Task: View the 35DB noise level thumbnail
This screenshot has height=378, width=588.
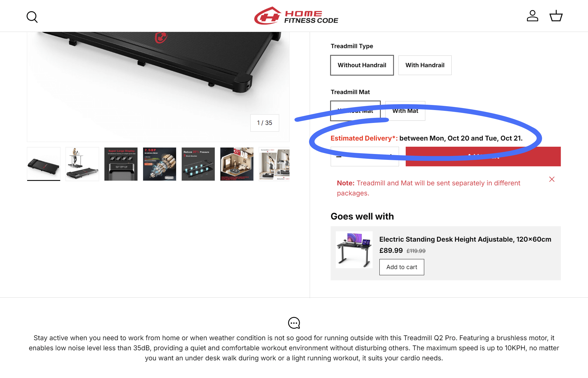Action: coord(237,164)
